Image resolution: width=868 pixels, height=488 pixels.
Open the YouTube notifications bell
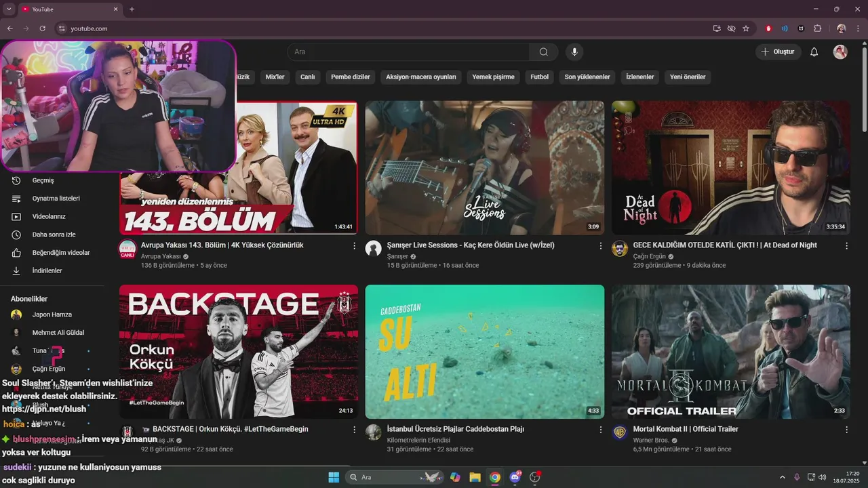coord(814,52)
